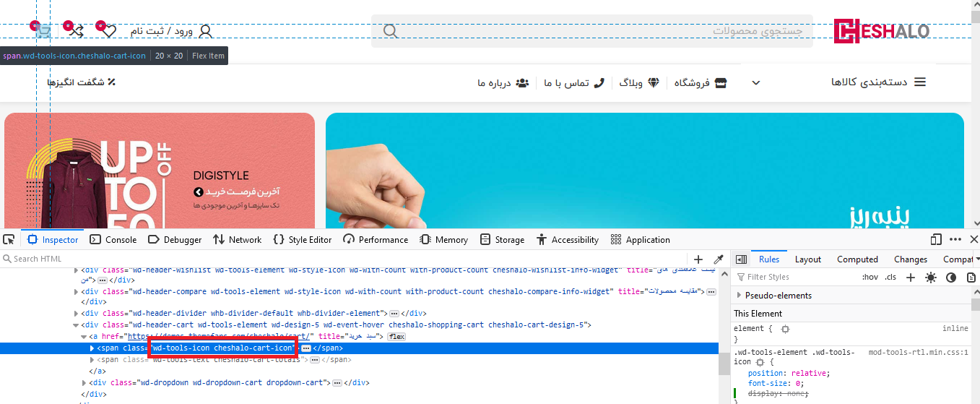The width and height of the screenshot is (980, 404).
Task: Click ellipsis badge in wd-dropdown-cart row
Action: click(337, 382)
